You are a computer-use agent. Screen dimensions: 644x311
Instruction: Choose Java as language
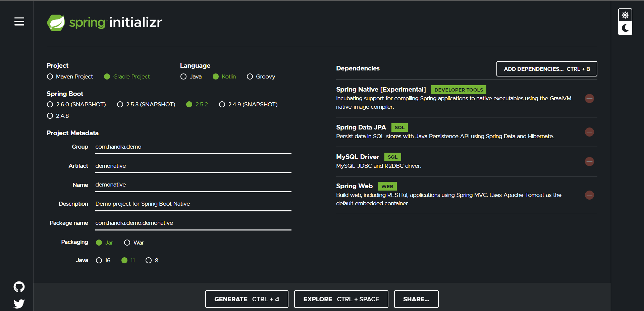[x=191, y=76]
